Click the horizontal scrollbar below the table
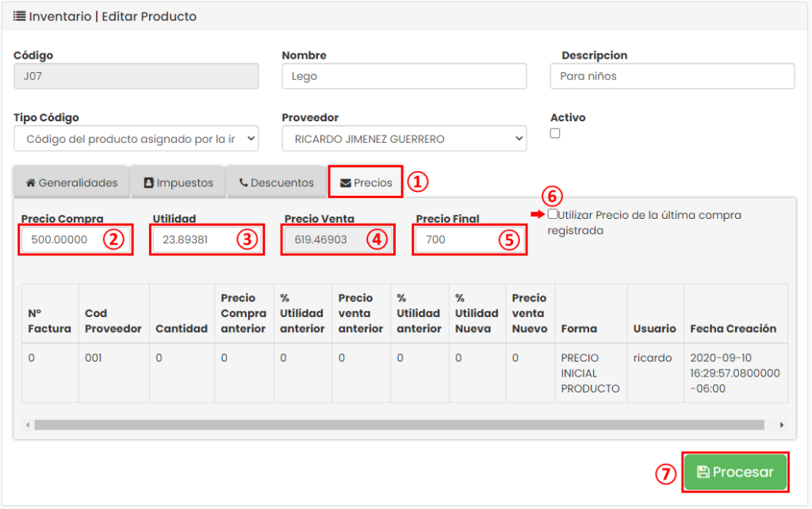The width and height of the screenshot is (812, 509). click(x=396, y=424)
